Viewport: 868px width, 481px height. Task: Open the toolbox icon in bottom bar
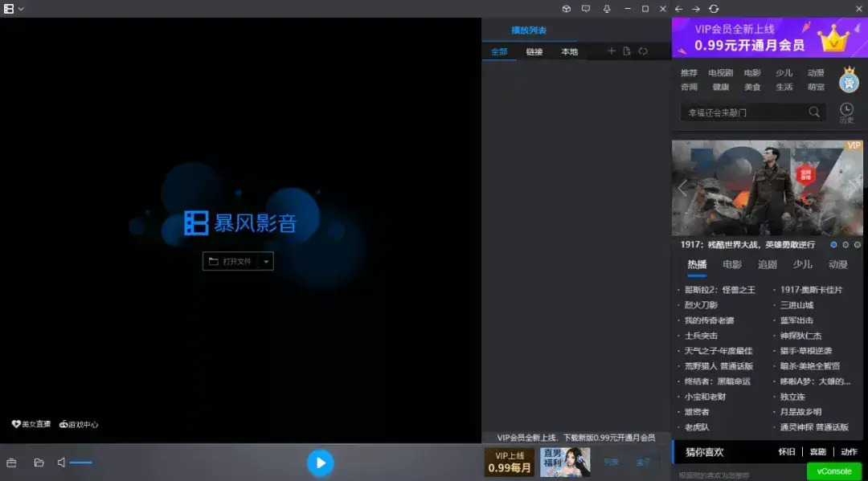[11, 463]
